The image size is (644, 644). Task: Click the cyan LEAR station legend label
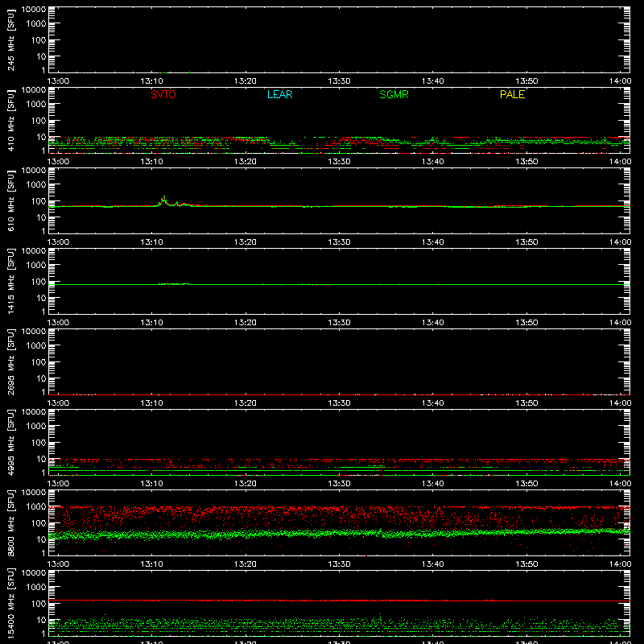(279, 94)
